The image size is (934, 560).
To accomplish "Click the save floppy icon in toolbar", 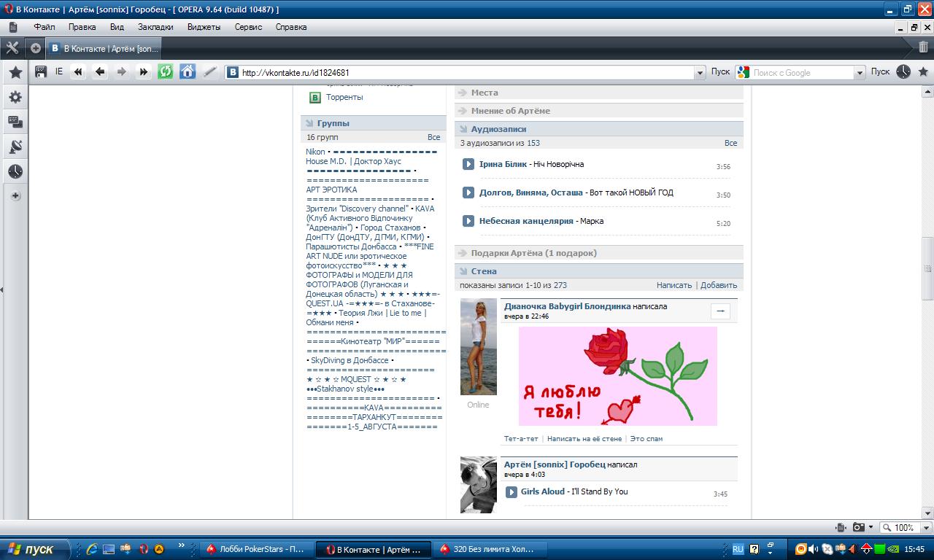I will pyautogui.click(x=41, y=71).
